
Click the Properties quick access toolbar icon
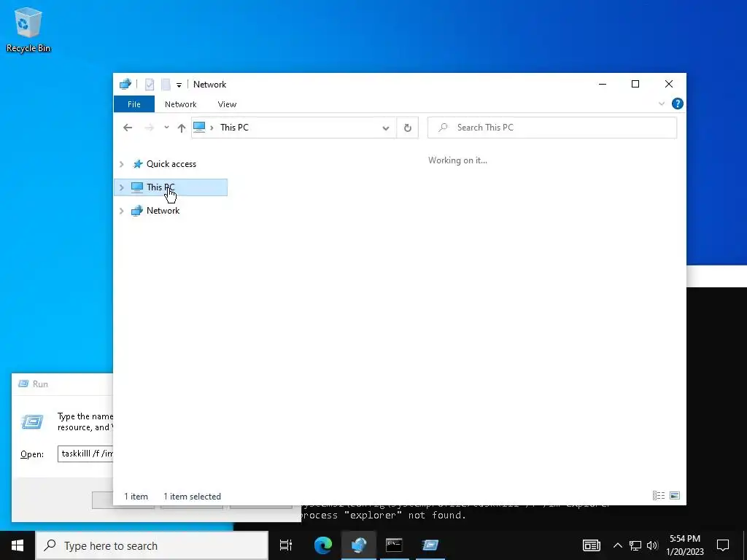tap(150, 85)
